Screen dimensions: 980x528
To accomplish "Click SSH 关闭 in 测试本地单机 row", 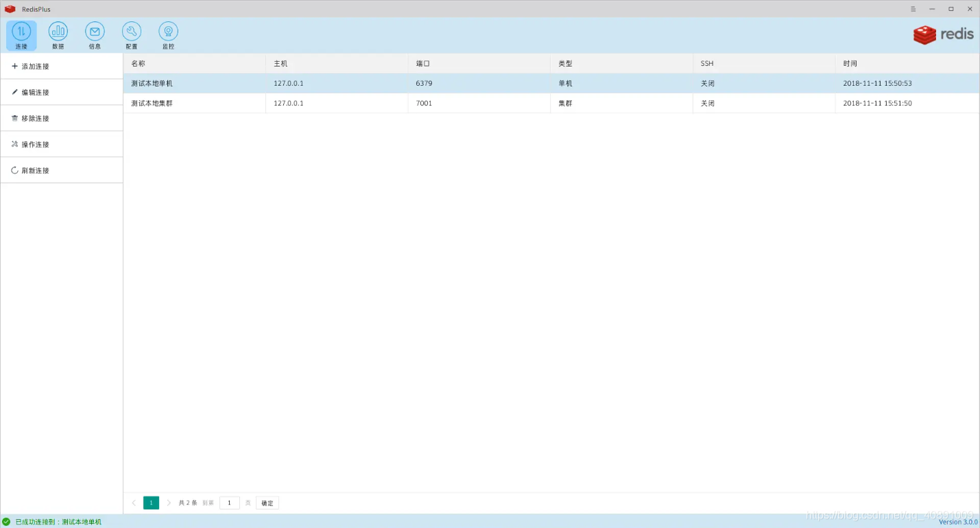I will 708,83.
